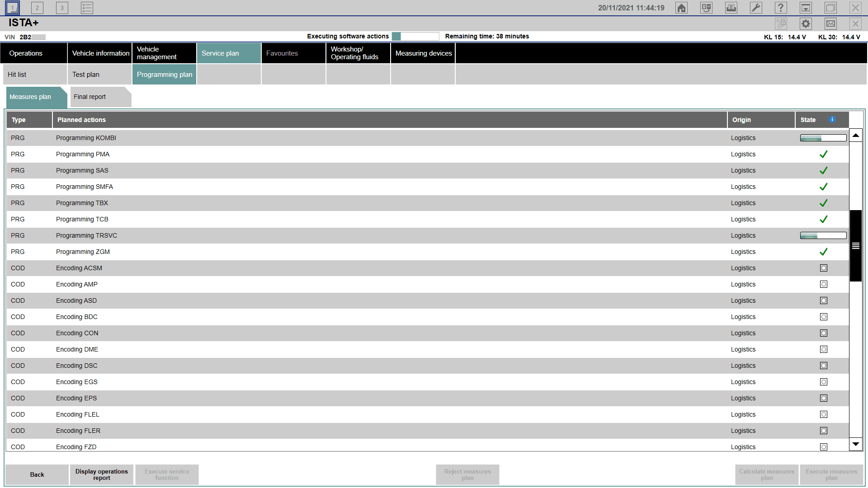Open Vehicle information tab
The image size is (868, 488).
pos(100,53)
